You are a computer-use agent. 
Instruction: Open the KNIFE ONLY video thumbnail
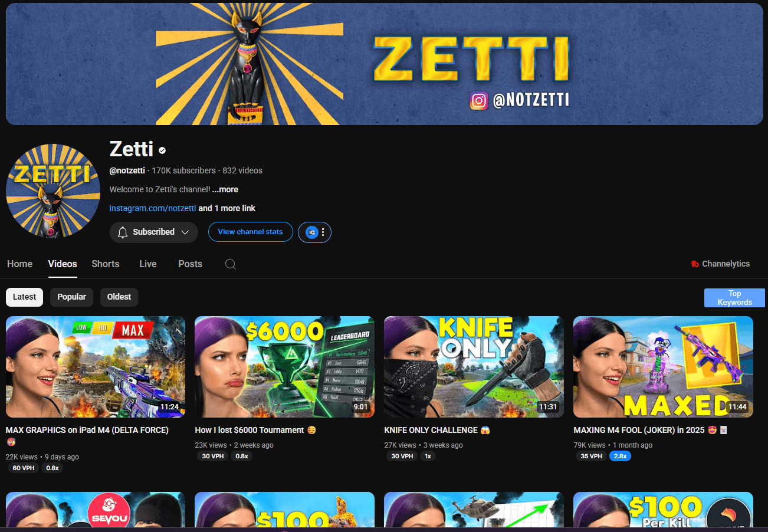474,367
